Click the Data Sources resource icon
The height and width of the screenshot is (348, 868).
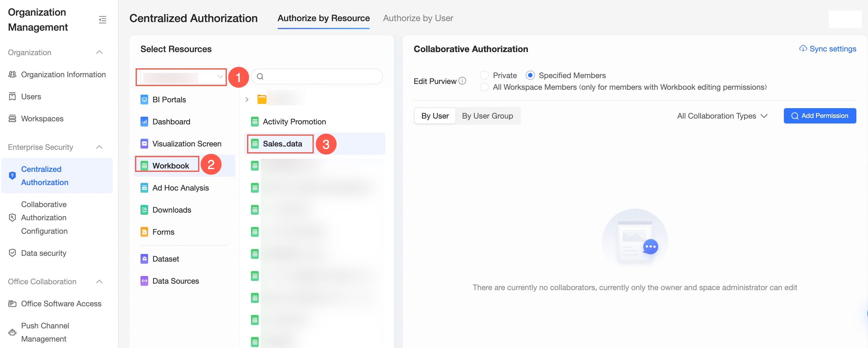click(144, 281)
